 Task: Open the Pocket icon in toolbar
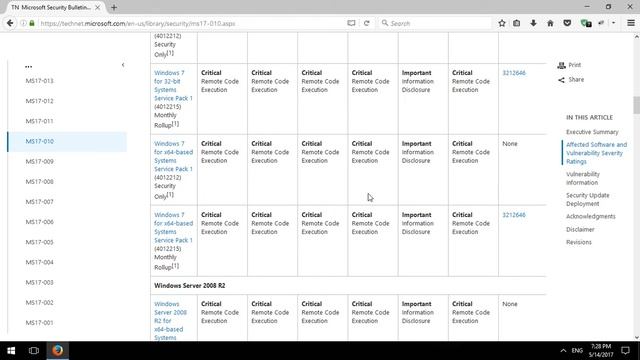tap(567, 23)
